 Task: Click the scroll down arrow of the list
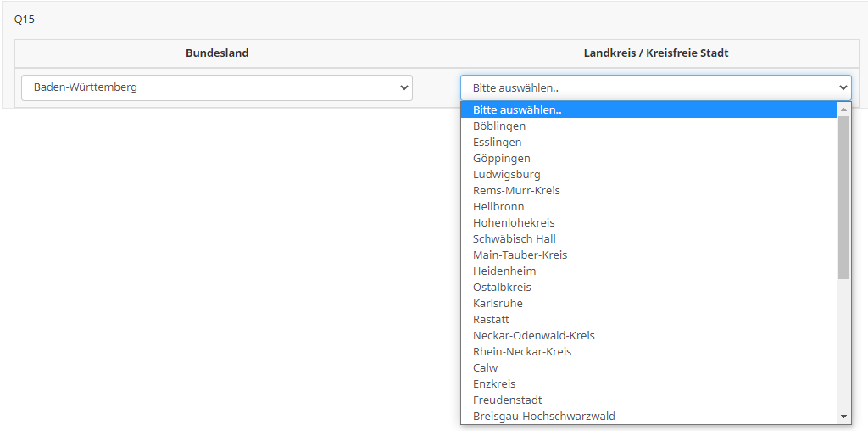pos(843,417)
